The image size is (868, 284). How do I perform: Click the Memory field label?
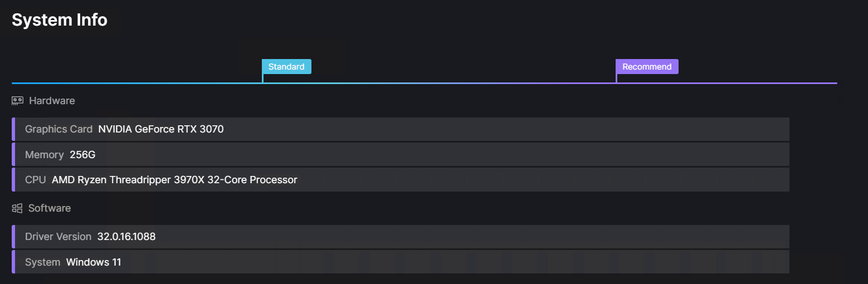pos(45,155)
